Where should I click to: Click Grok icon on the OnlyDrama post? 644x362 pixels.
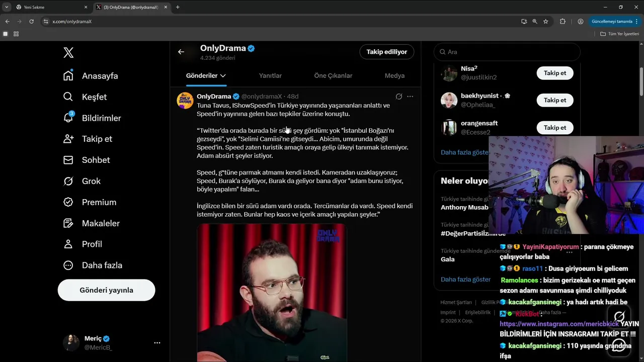coord(398,96)
